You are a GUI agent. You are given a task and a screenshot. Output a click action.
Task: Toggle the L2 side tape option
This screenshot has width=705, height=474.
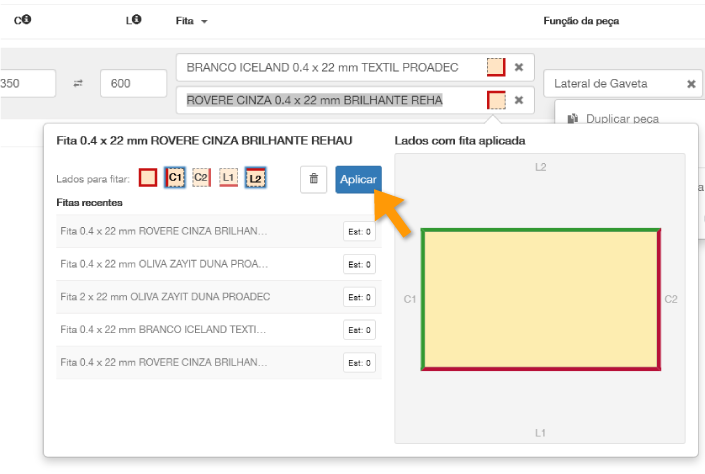pos(255,178)
